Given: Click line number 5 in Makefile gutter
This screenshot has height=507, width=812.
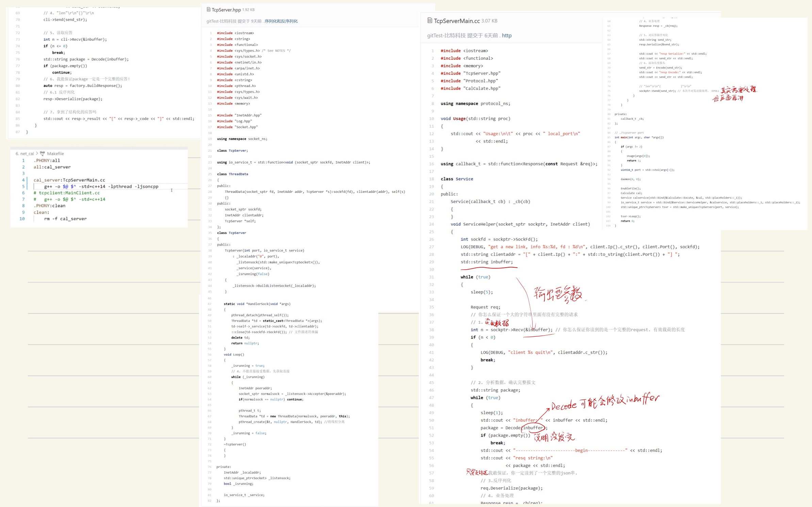Looking at the screenshot, I should (x=23, y=186).
